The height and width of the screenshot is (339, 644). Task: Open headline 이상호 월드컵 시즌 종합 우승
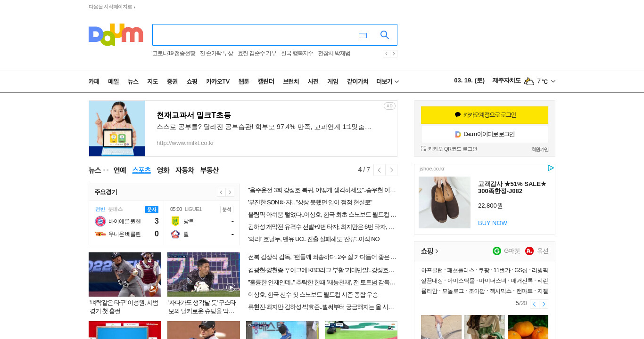pyautogui.click(x=313, y=295)
